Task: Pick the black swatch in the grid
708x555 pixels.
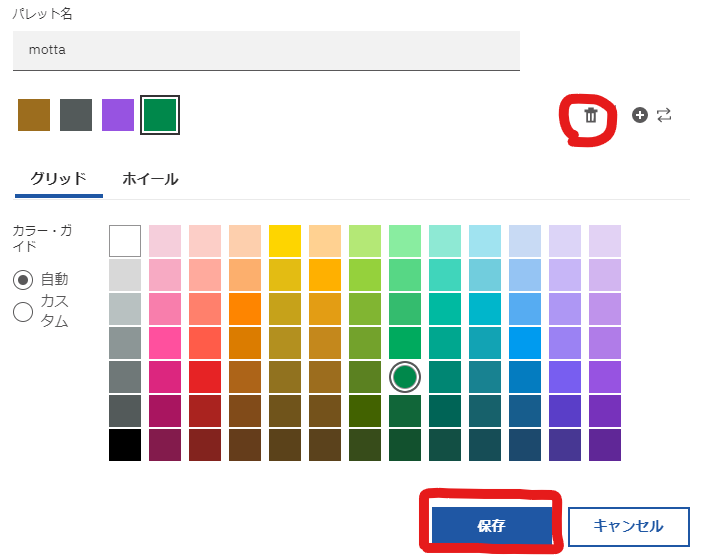Action: (125, 445)
